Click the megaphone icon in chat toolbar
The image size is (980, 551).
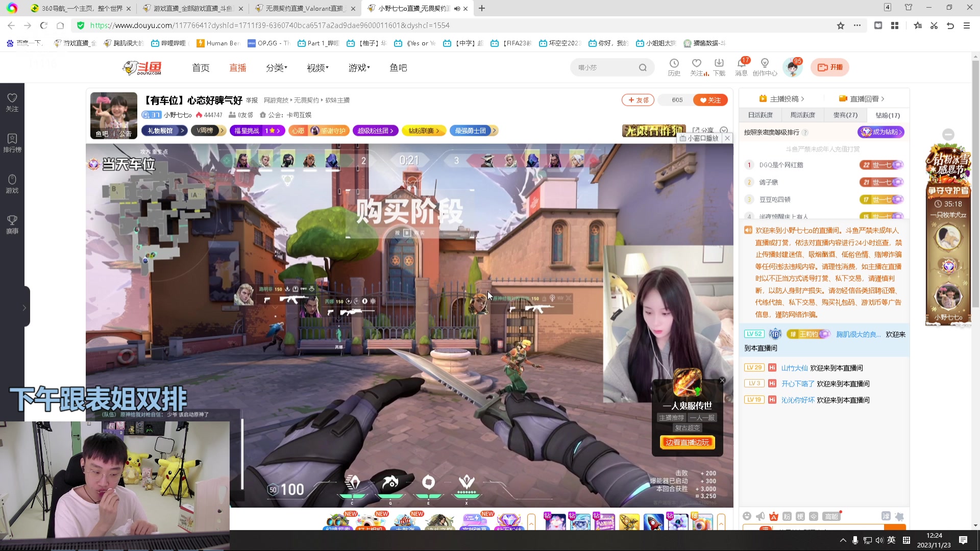click(x=761, y=516)
